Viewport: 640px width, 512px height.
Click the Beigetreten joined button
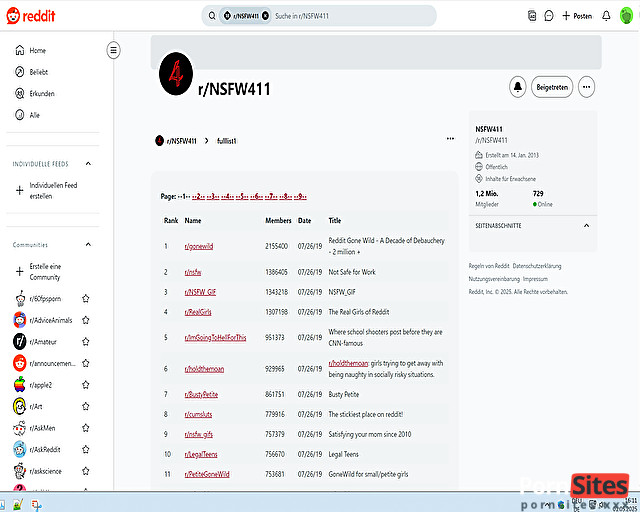(x=552, y=87)
